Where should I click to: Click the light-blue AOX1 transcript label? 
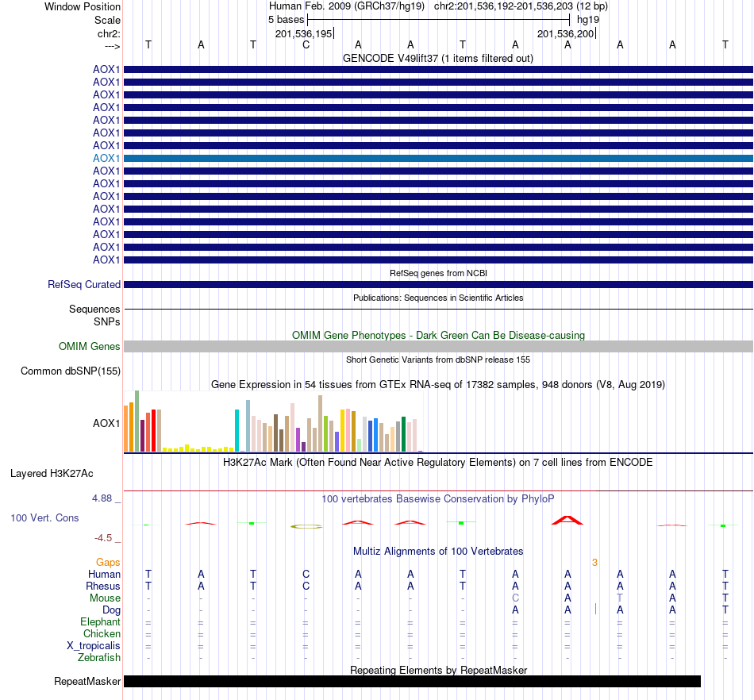(x=106, y=158)
